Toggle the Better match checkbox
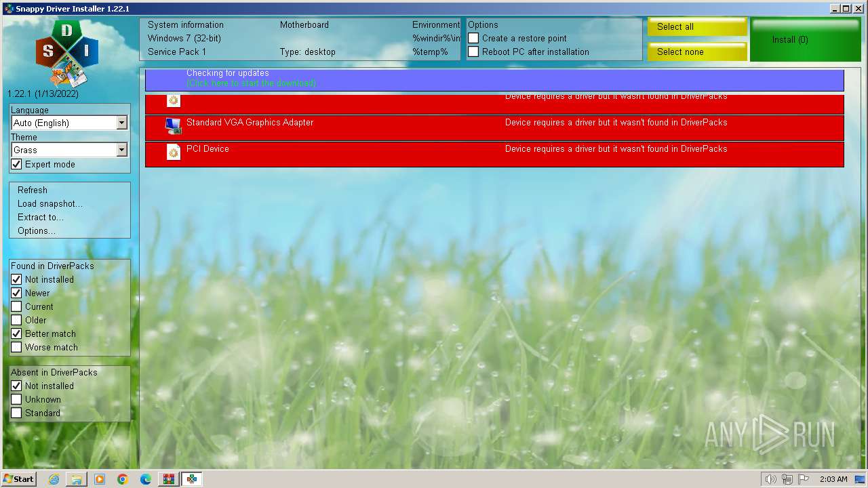 point(16,333)
